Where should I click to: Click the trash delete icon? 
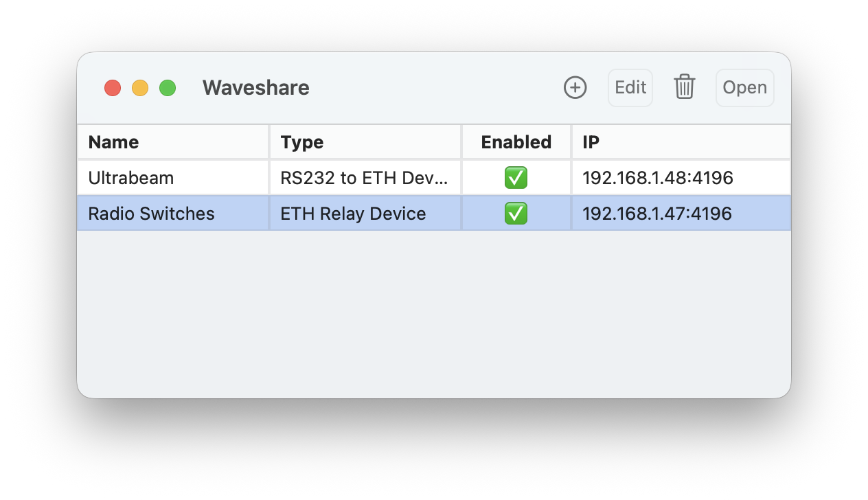(x=684, y=88)
